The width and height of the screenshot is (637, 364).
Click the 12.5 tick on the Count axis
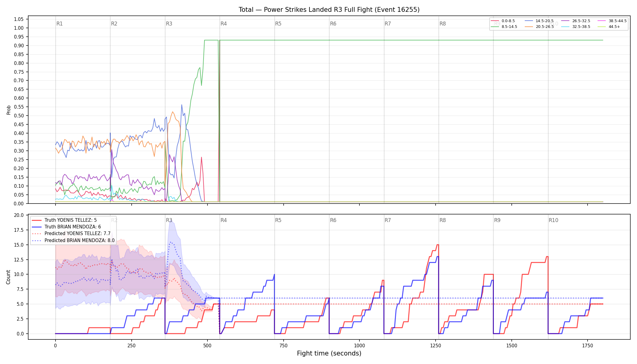click(19, 260)
